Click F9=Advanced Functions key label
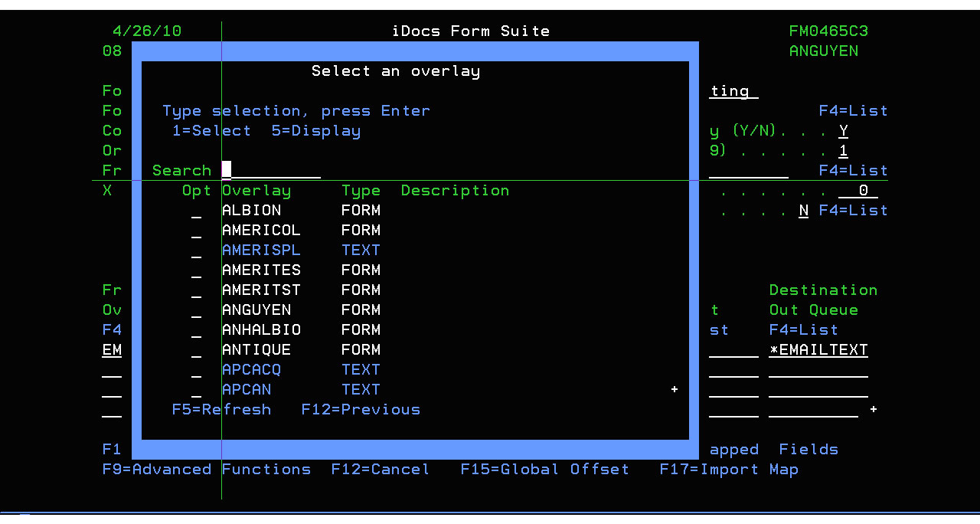The width and height of the screenshot is (980, 524). point(207,470)
